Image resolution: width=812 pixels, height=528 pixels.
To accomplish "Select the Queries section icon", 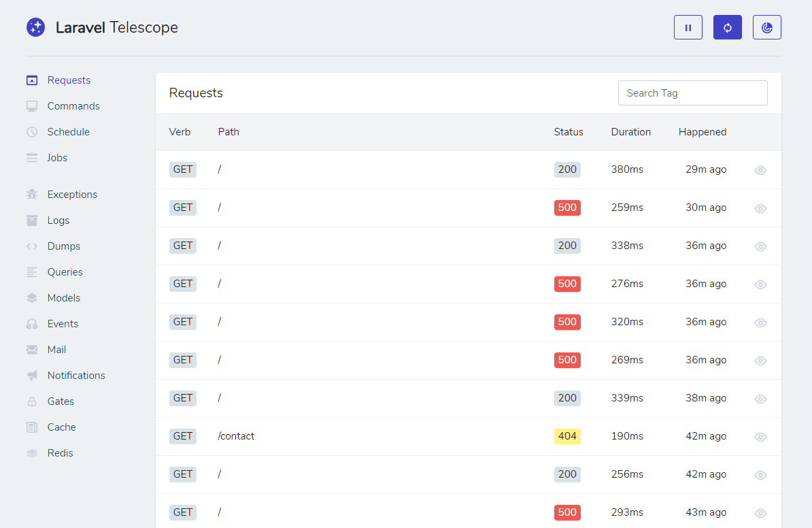I will (x=31, y=271).
